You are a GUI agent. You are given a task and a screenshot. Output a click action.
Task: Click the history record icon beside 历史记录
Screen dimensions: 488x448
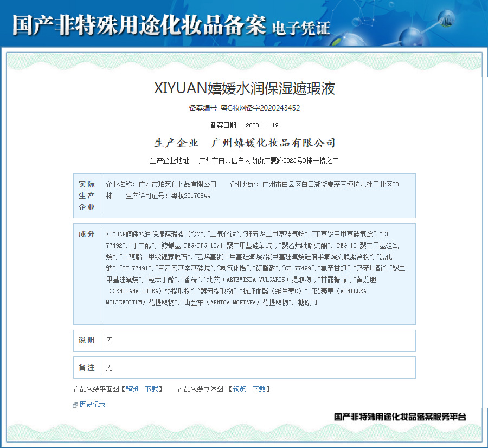[x=75, y=405]
